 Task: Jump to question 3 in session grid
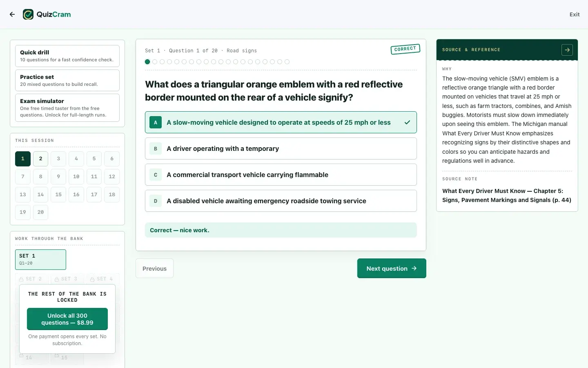point(58,159)
